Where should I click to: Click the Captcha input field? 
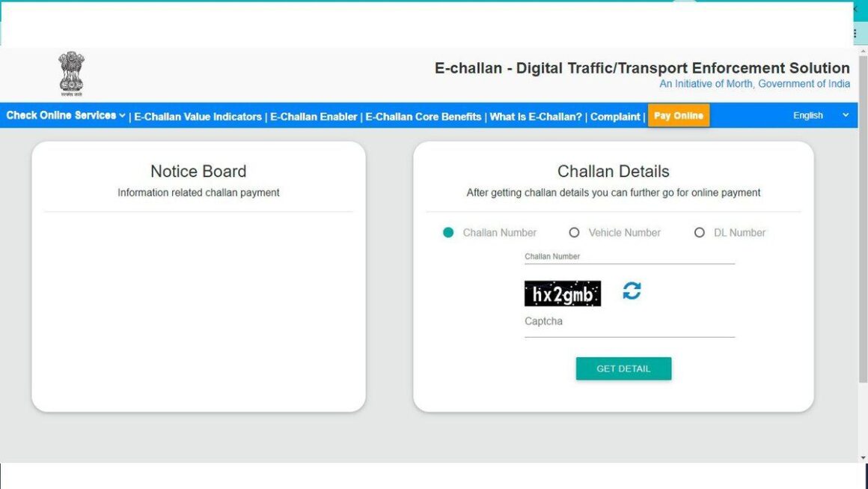629,329
